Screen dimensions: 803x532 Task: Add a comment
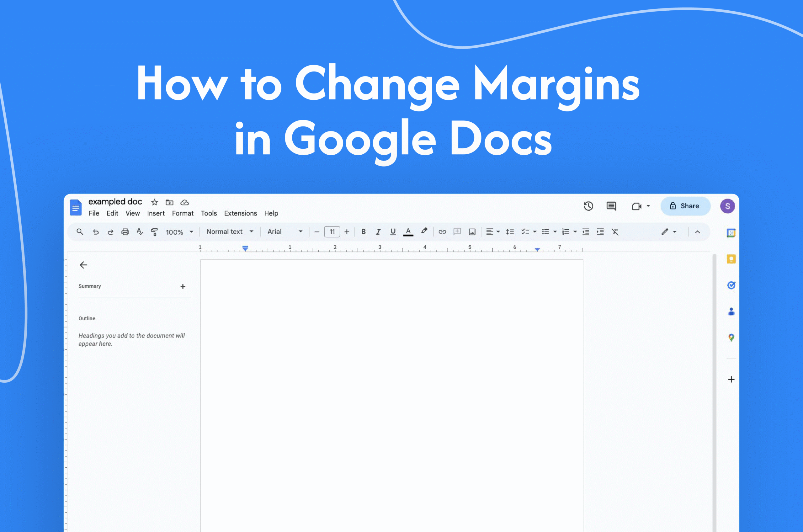[457, 231]
